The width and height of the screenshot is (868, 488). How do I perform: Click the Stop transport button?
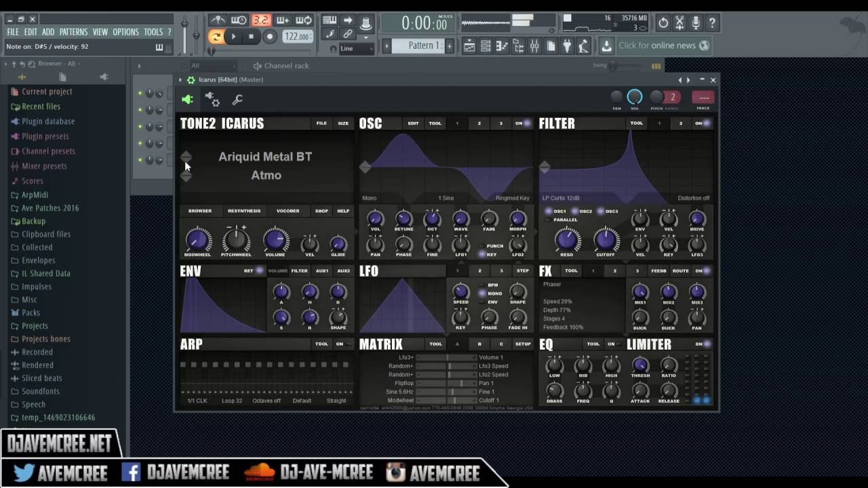coord(252,37)
